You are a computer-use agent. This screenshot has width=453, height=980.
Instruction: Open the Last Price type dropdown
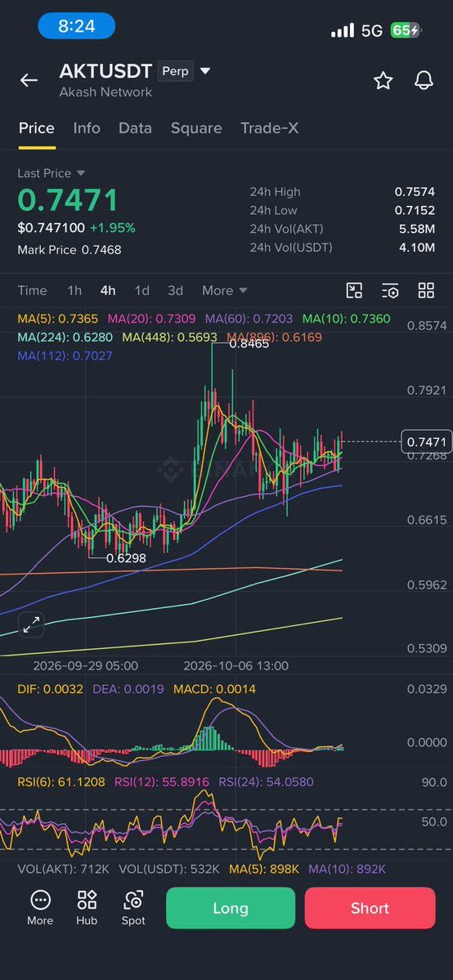[80, 173]
